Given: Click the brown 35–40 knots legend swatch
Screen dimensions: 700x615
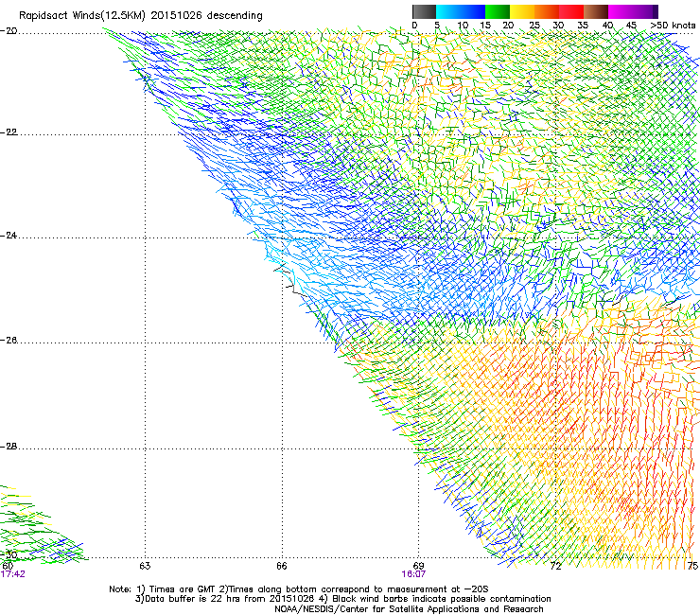Looking at the screenshot, I should click(596, 11).
